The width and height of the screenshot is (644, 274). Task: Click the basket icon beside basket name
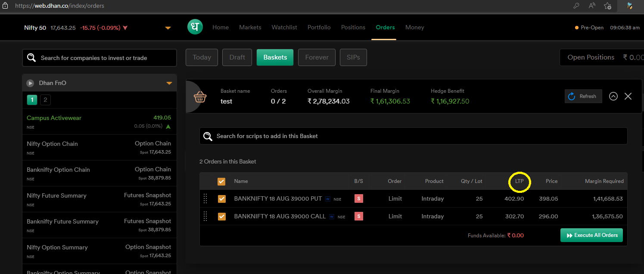tap(199, 97)
